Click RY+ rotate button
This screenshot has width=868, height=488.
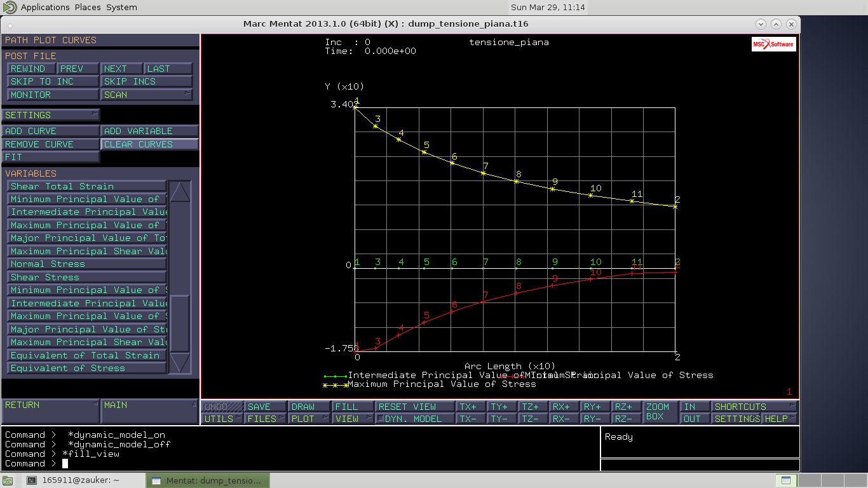596,407
